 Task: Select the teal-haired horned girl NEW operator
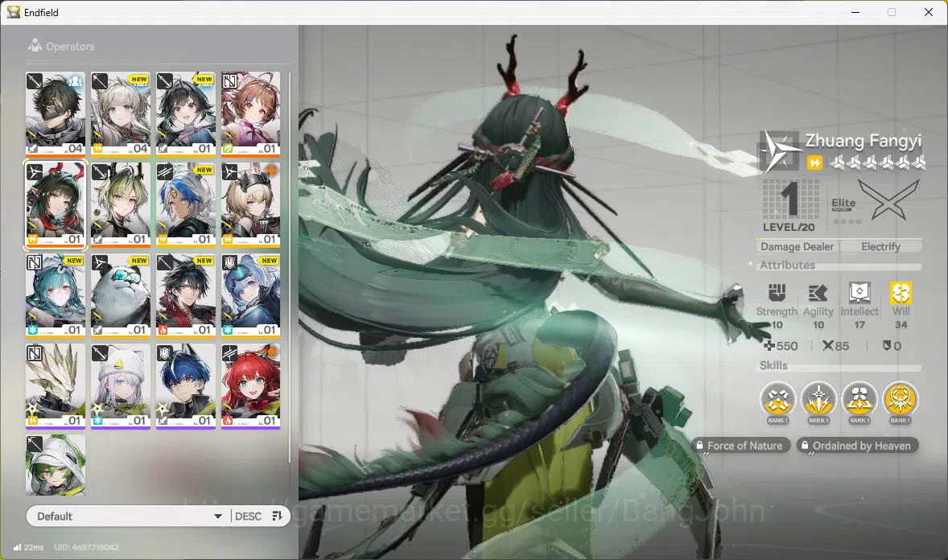pyautogui.click(x=56, y=295)
